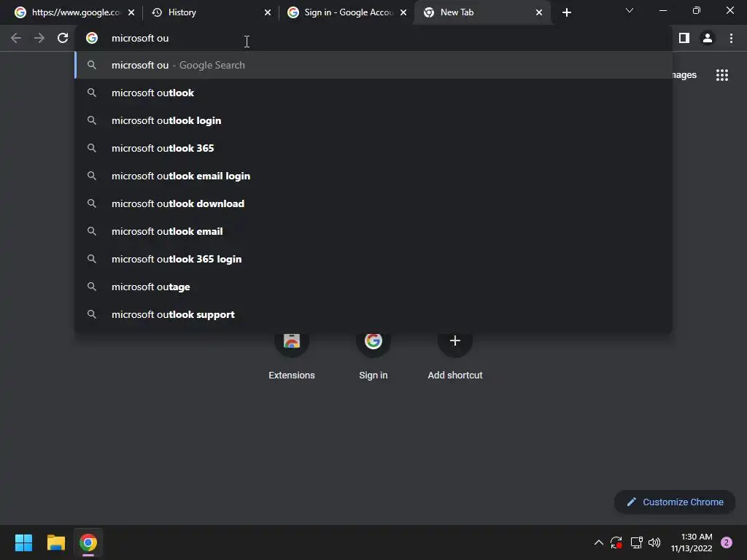This screenshot has height=560, width=747.
Task: Open the Extensions shortcut tile
Action: [x=292, y=355]
